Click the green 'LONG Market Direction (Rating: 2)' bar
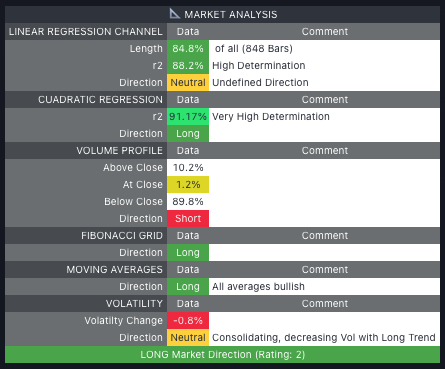This screenshot has width=445, height=369. coord(222,355)
